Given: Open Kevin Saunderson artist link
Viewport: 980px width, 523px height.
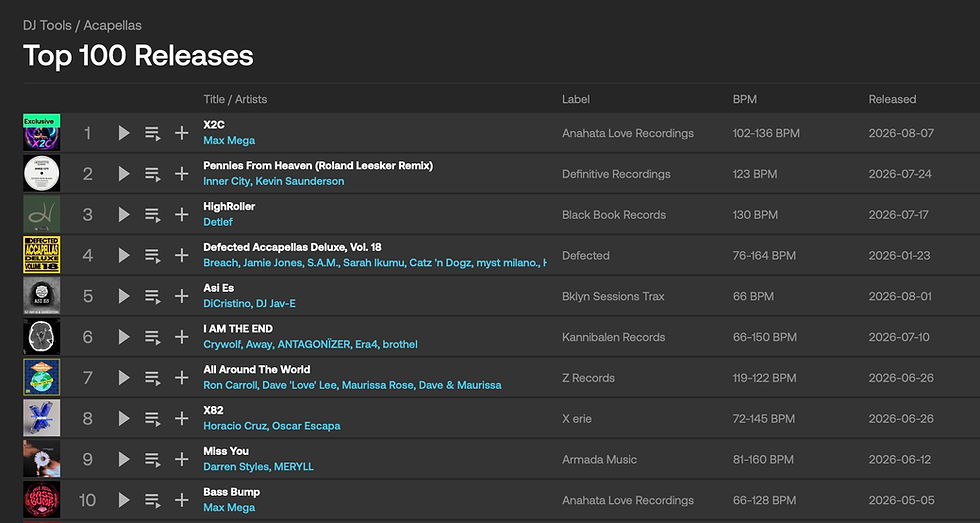Looking at the screenshot, I should click(x=300, y=181).
